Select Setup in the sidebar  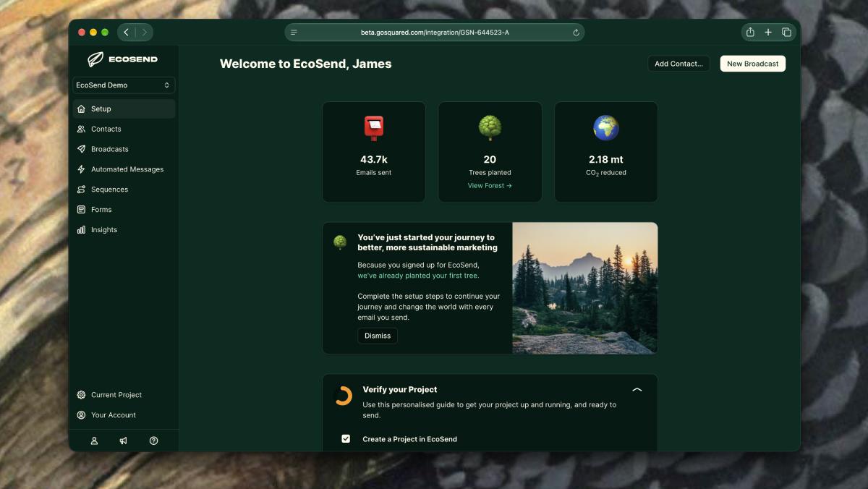pos(124,109)
